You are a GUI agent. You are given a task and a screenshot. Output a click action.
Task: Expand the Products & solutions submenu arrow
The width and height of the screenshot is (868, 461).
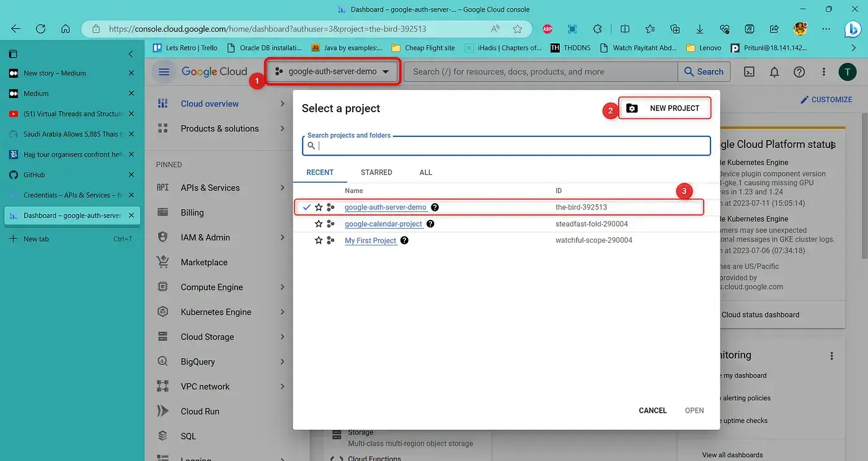tap(283, 128)
